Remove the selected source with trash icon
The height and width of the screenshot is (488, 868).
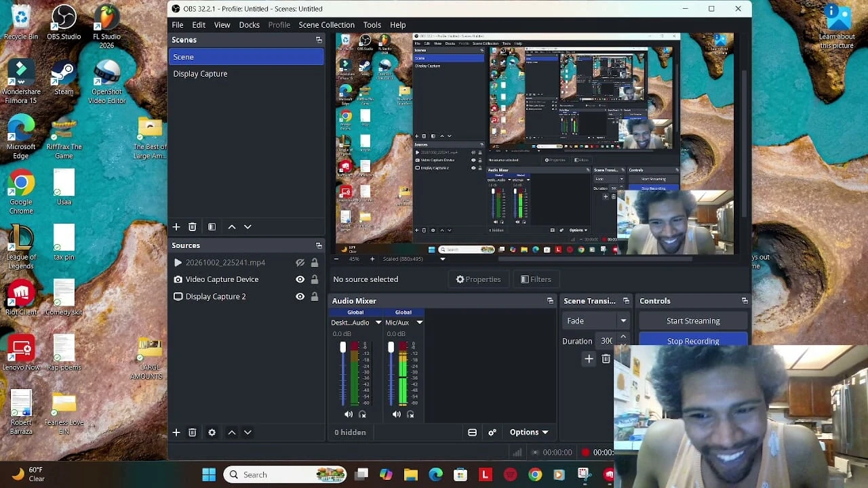193,432
